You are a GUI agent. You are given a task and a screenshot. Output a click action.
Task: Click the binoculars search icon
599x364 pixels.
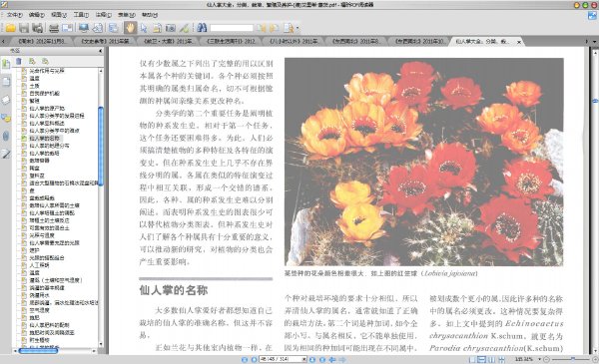coord(202,28)
